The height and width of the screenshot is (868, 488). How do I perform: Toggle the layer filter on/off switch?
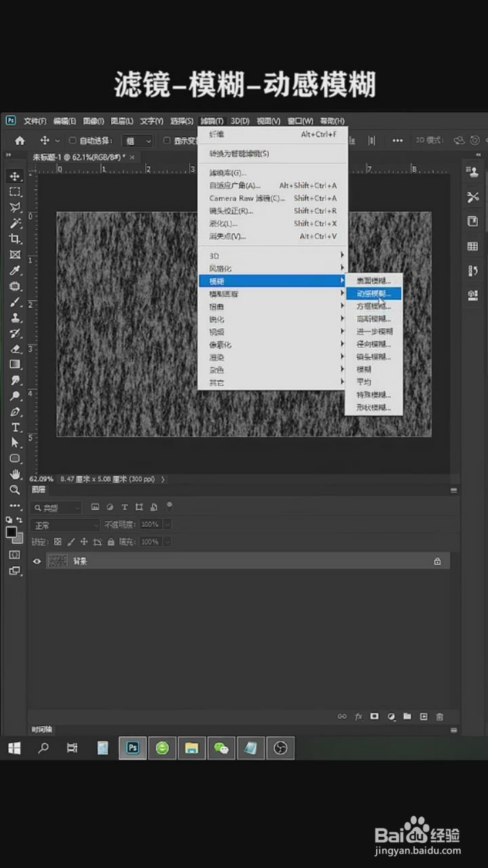pyautogui.click(x=169, y=505)
